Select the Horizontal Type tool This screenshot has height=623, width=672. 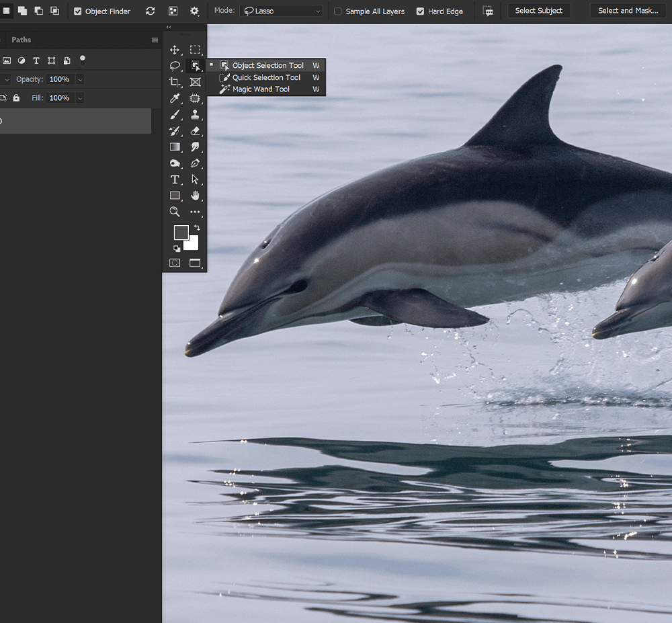tap(175, 179)
